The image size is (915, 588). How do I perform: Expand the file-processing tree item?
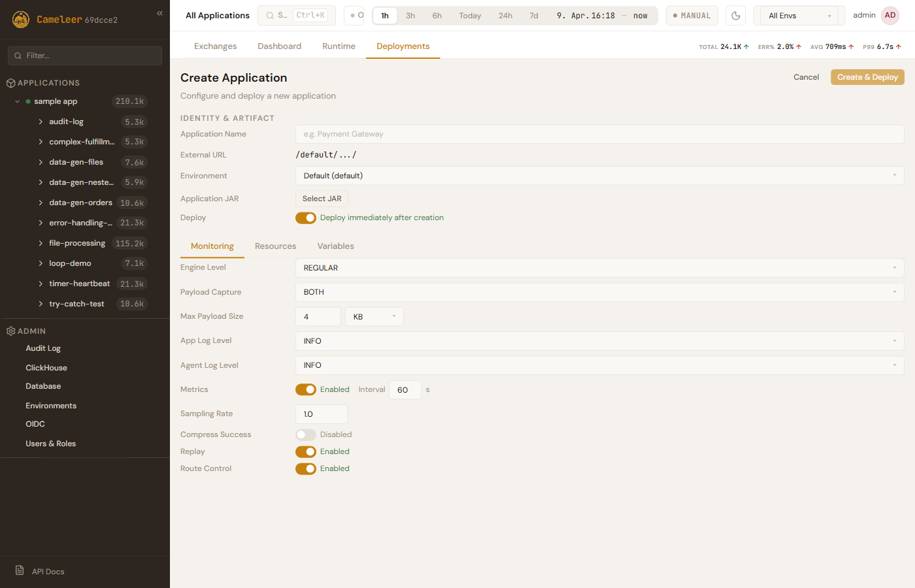coord(41,243)
